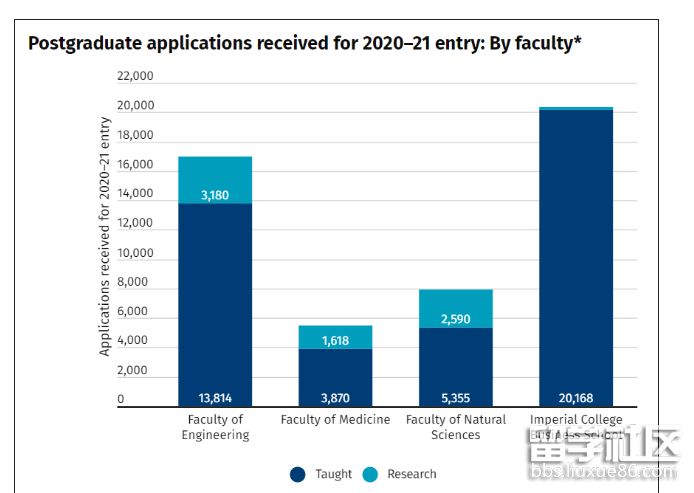Image resolution: width=694 pixels, height=493 pixels.
Task: Click the Faculty of Engineering axis label
Action: click(215, 427)
